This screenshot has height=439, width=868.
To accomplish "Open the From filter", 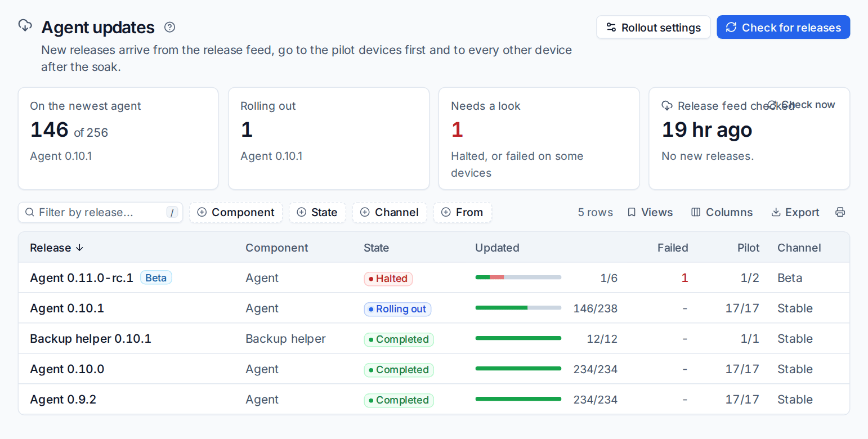I will click(463, 212).
